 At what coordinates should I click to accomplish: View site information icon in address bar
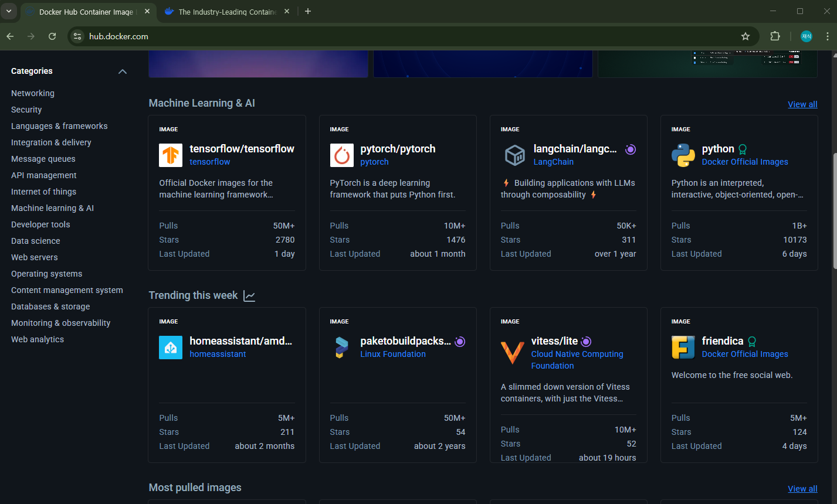coord(77,36)
